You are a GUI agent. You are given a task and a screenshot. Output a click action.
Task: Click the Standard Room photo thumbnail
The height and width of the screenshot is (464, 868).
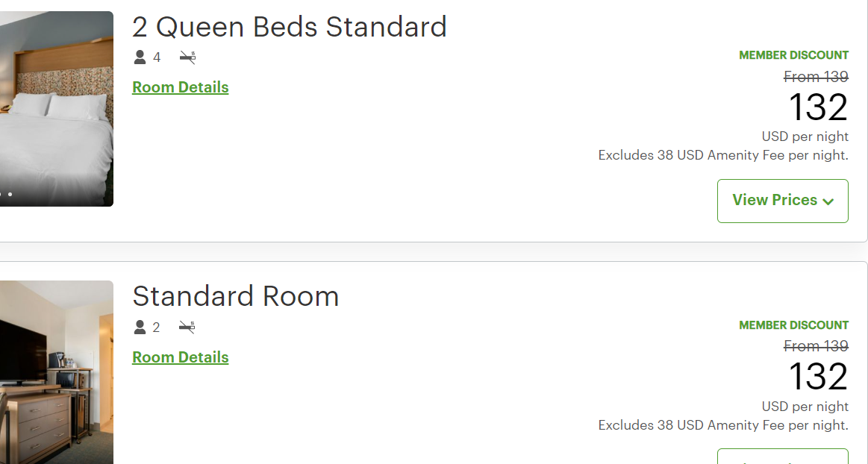pos(56,371)
